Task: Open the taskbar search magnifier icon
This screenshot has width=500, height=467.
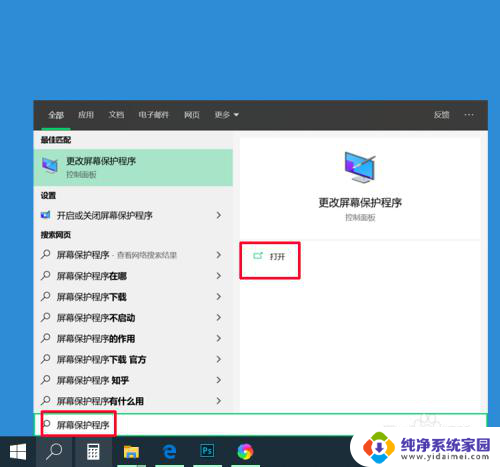Action: 54,452
